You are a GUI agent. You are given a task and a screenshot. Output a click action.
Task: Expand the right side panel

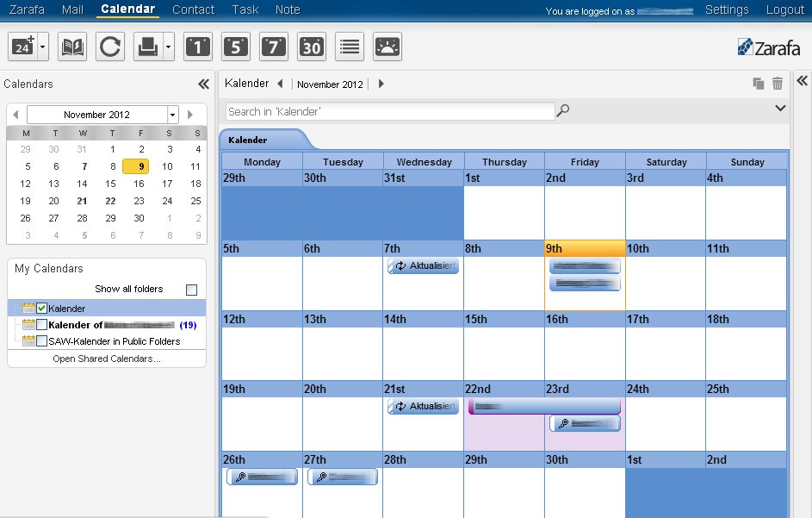803,80
